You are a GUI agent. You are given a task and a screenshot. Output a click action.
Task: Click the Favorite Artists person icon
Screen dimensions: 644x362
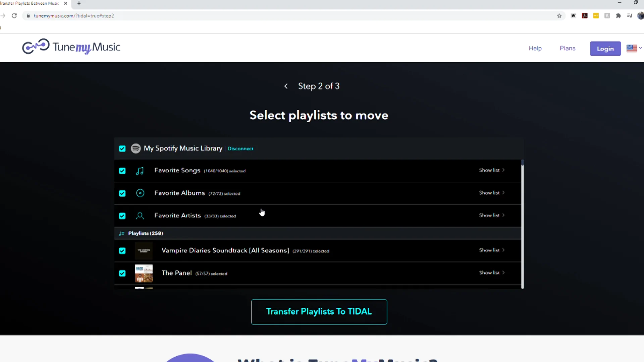[x=140, y=216]
